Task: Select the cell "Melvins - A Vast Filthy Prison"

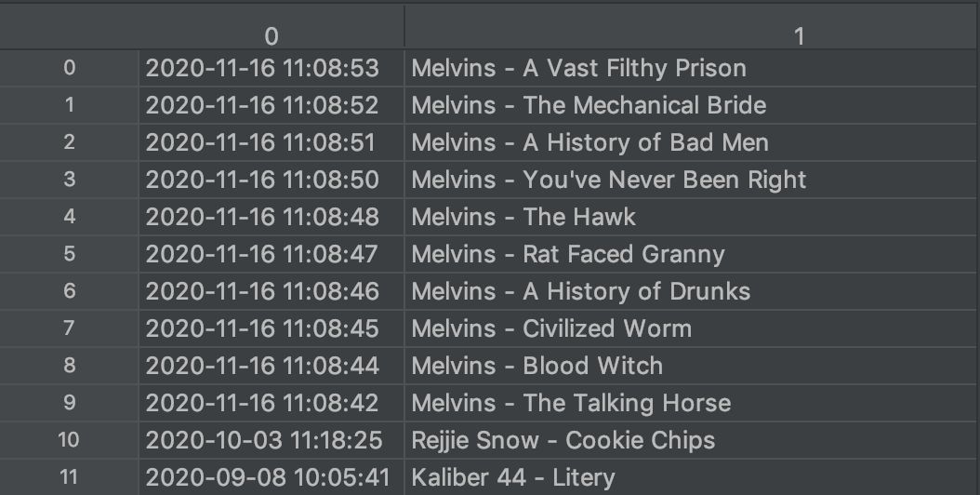Action: click(578, 68)
